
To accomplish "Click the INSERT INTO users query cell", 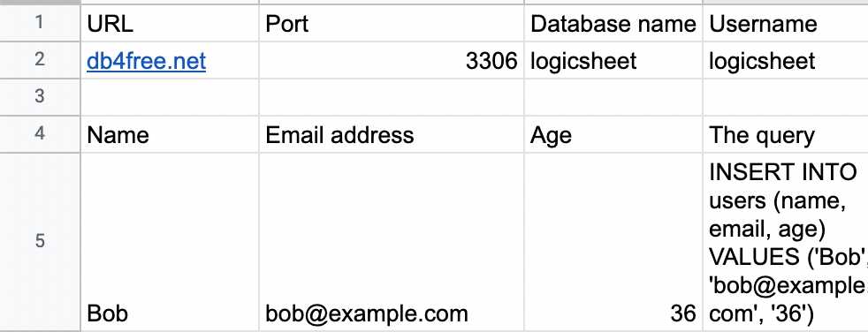I will click(x=786, y=241).
